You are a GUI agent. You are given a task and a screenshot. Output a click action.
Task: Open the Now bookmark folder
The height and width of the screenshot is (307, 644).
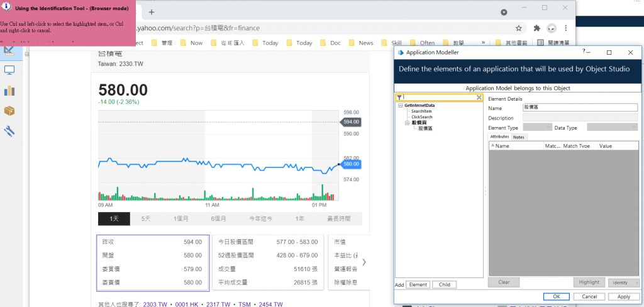191,43
